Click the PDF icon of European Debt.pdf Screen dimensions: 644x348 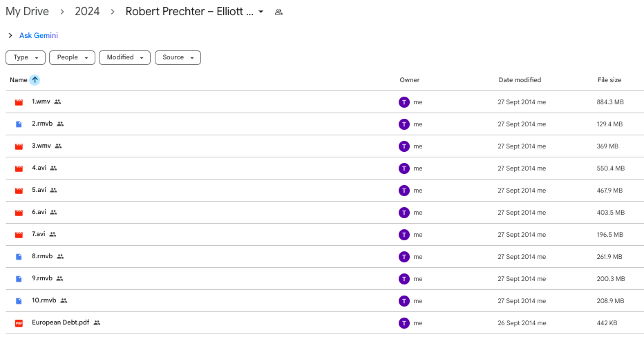coord(19,323)
